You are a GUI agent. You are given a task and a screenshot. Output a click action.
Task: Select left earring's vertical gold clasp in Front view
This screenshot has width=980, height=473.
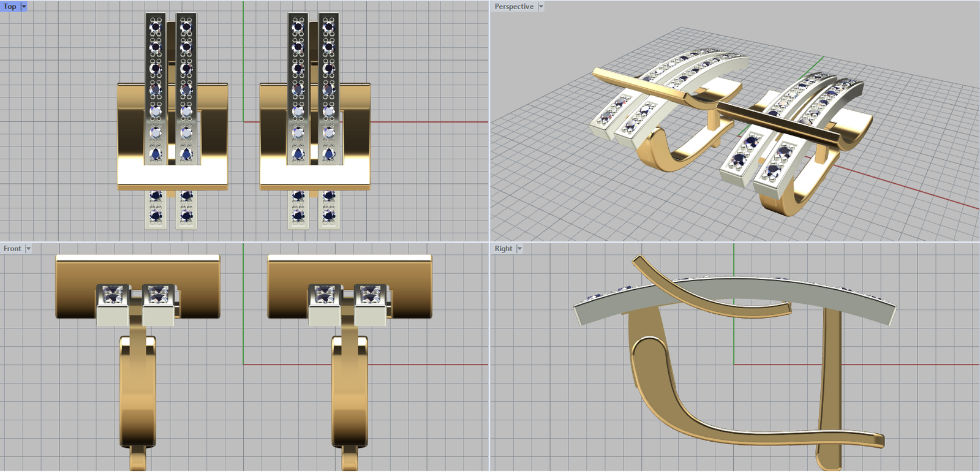tap(138, 392)
